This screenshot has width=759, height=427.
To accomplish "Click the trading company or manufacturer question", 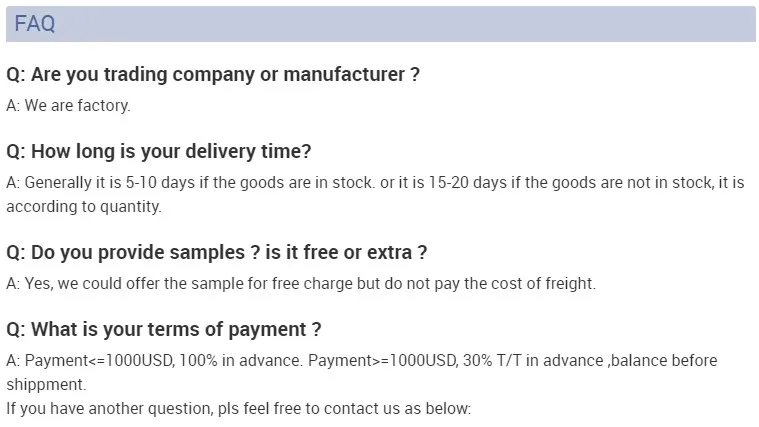I will [212, 75].
